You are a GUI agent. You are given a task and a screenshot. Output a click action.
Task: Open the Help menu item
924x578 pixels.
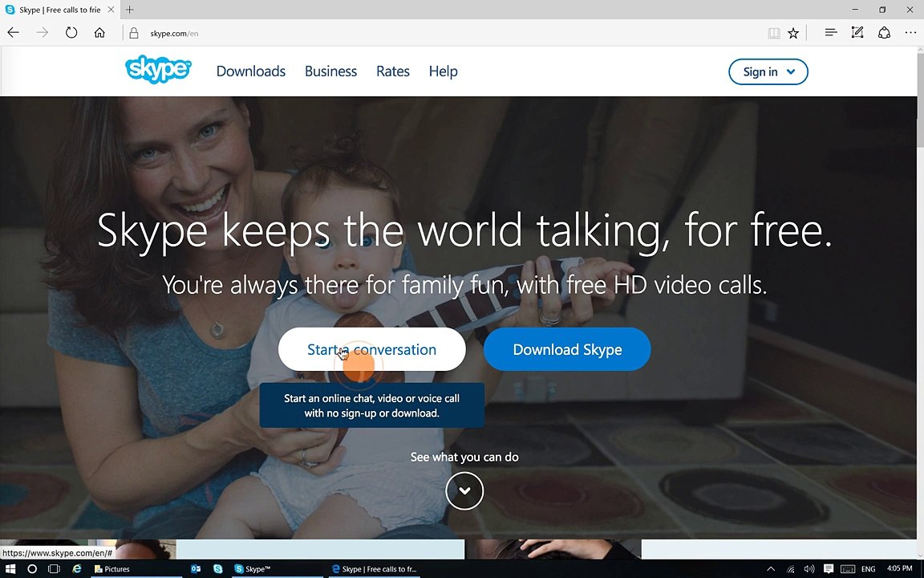pos(443,71)
